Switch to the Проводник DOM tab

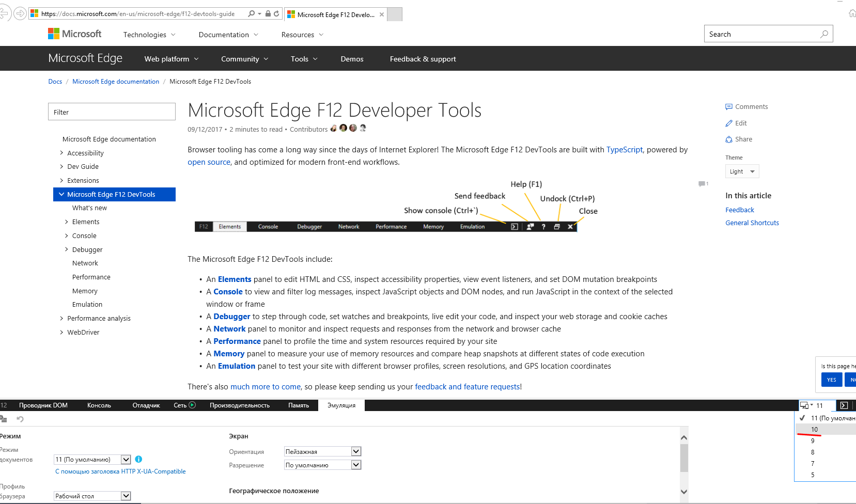point(43,405)
